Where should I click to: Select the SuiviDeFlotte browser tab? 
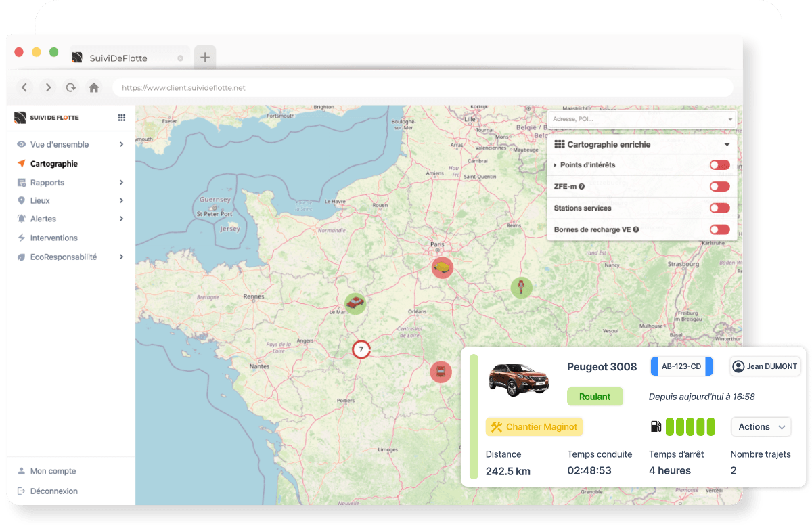click(129, 58)
